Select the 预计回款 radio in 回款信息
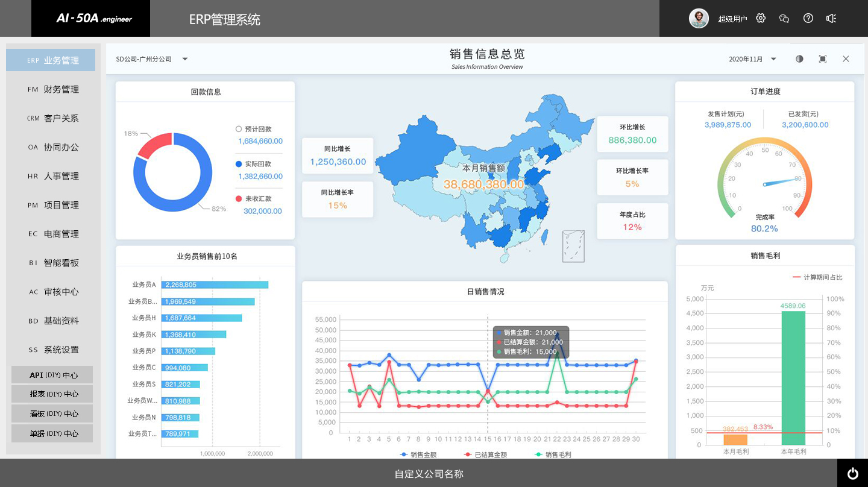The image size is (868, 487). [x=238, y=128]
